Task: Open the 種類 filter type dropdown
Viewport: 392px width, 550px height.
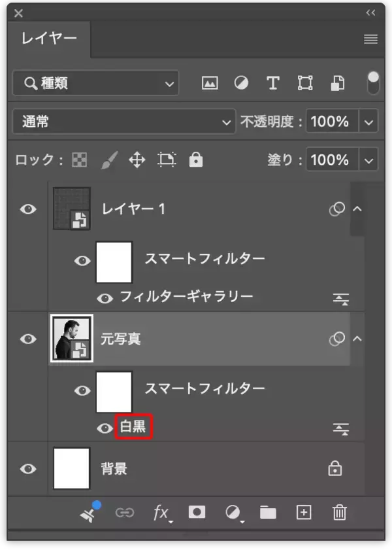Action: coord(95,83)
